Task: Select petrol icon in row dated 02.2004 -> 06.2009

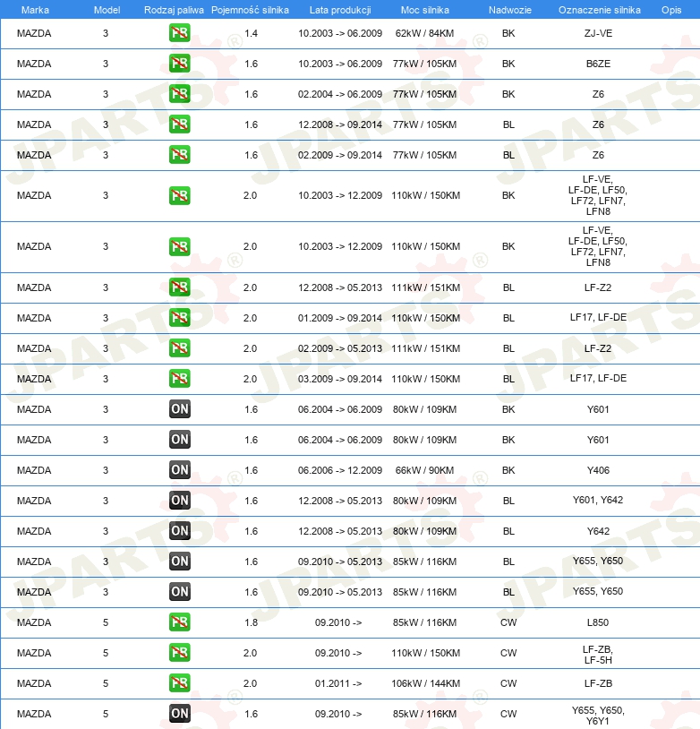Action: click(179, 94)
